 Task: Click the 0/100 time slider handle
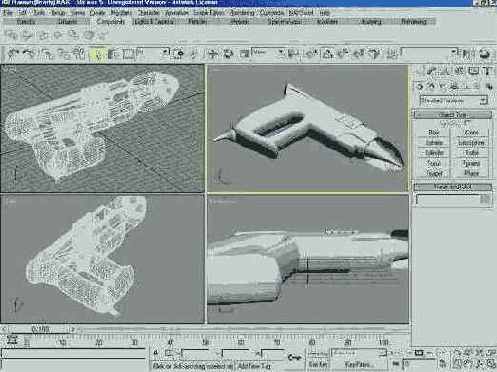click(40, 329)
